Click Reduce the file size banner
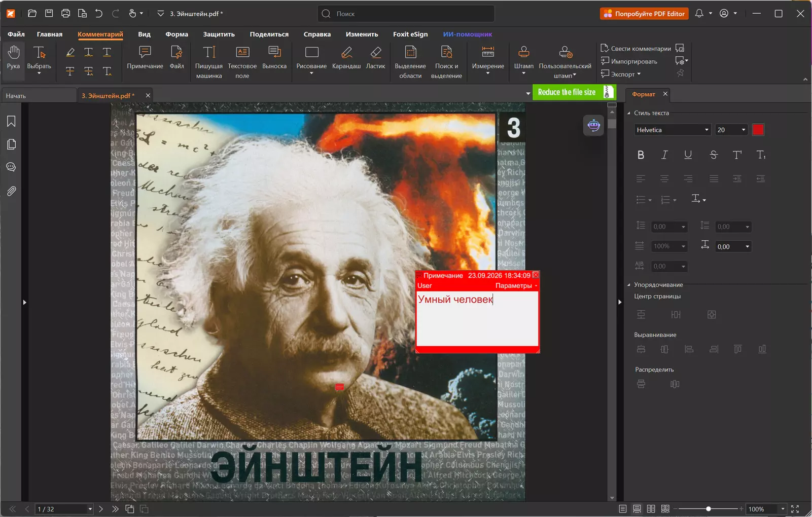Viewport: 812px width, 517px height. pos(574,92)
